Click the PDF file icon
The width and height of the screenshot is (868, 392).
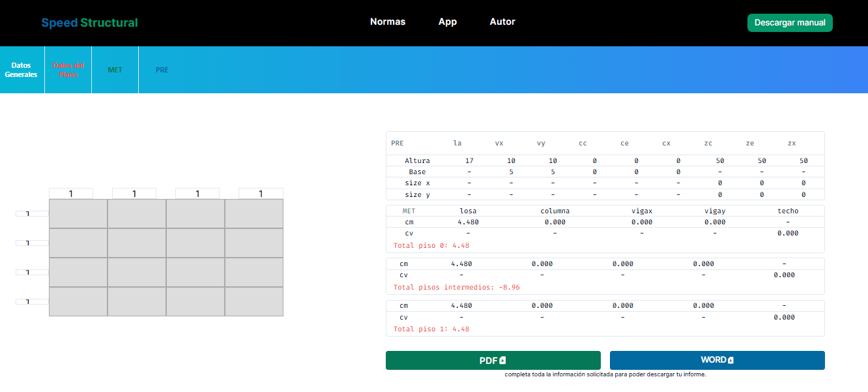(502, 361)
